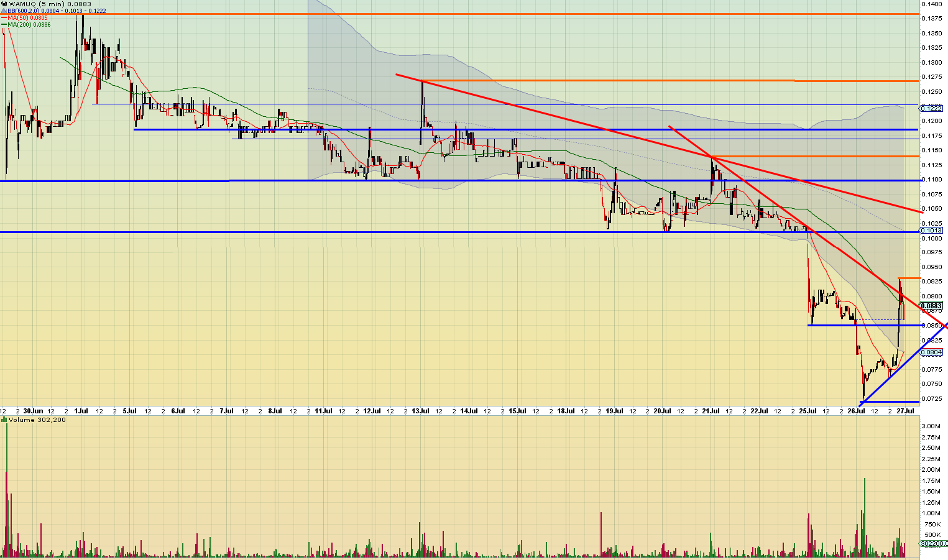Click the 26Jul date label on time axis
This screenshot has width=948, height=560.
pyautogui.click(x=857, y=411)
